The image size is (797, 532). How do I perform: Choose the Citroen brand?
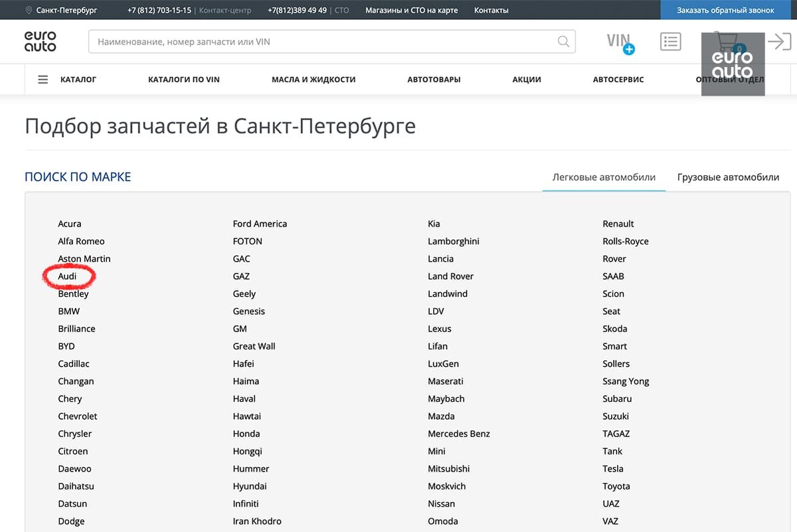point(73,451)
